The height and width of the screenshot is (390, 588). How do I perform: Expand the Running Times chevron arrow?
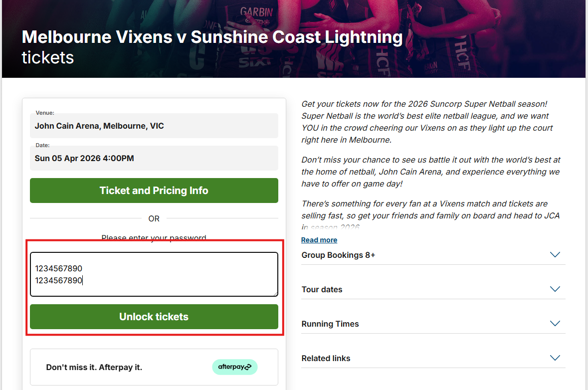coord(555,324)
